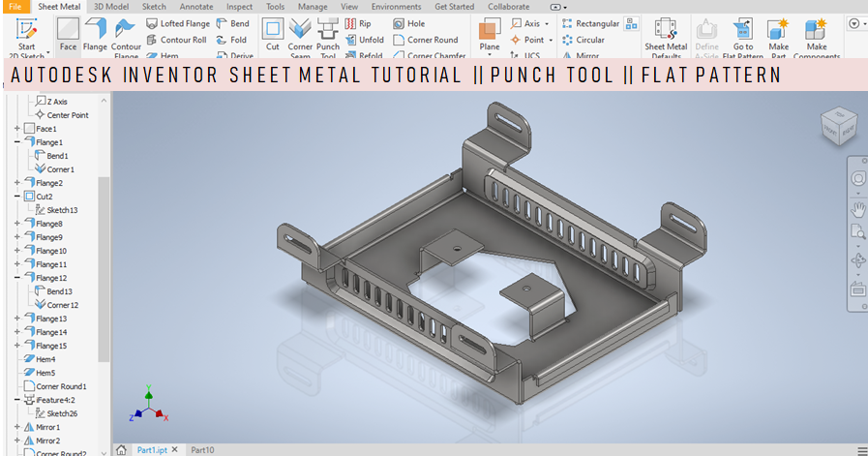Activate the Cut tool
The image size is (868, 456).
[272, 36]
